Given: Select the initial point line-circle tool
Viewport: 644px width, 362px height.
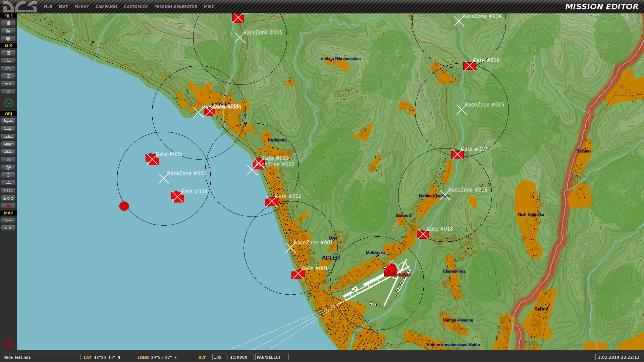Looking at the screenshot, I should point(8,160).
